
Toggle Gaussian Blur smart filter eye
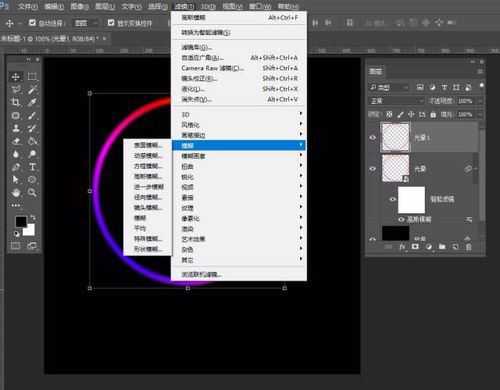pyautogui.click(x=401, y=219)
